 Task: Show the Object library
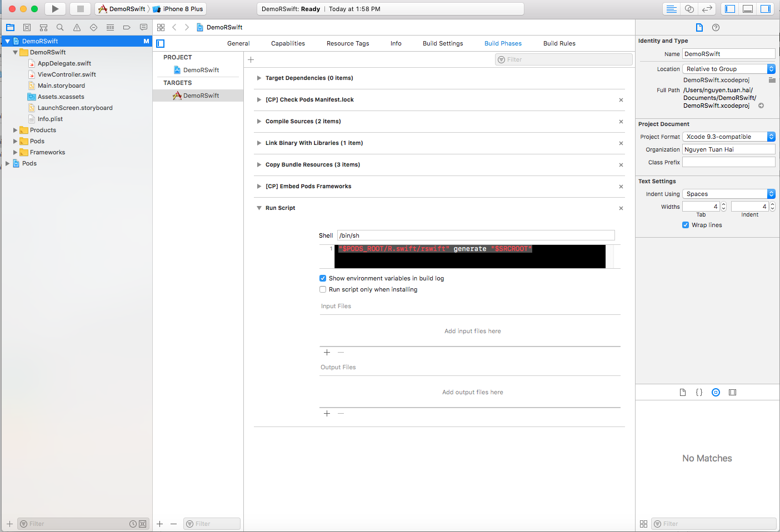point(716,392)
